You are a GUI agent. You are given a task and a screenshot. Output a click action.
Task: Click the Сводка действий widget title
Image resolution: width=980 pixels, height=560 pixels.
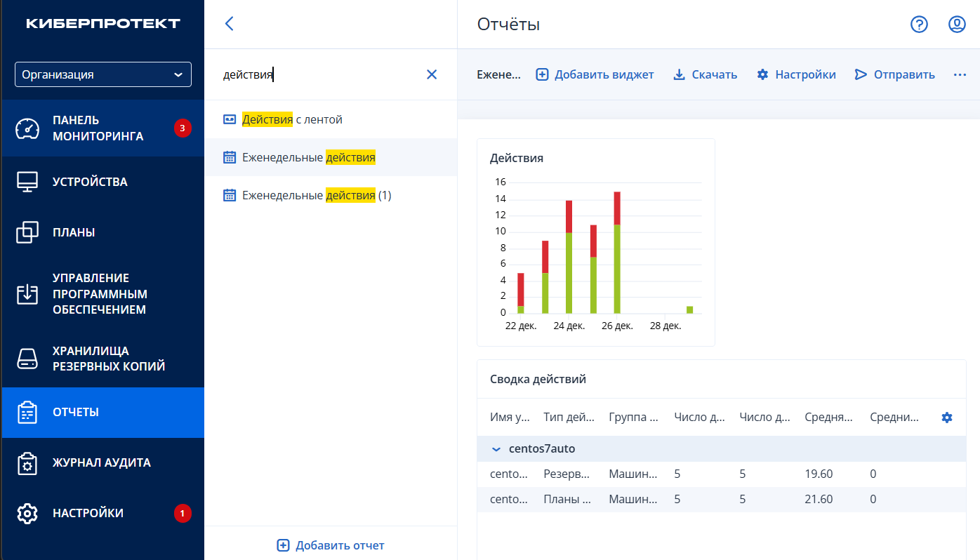click(x=538, y=380)
